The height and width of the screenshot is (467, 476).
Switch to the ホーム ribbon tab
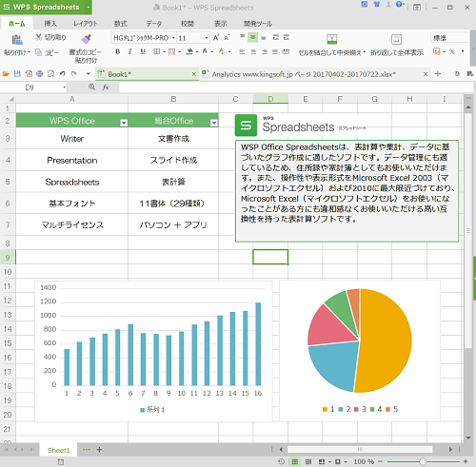17,24
